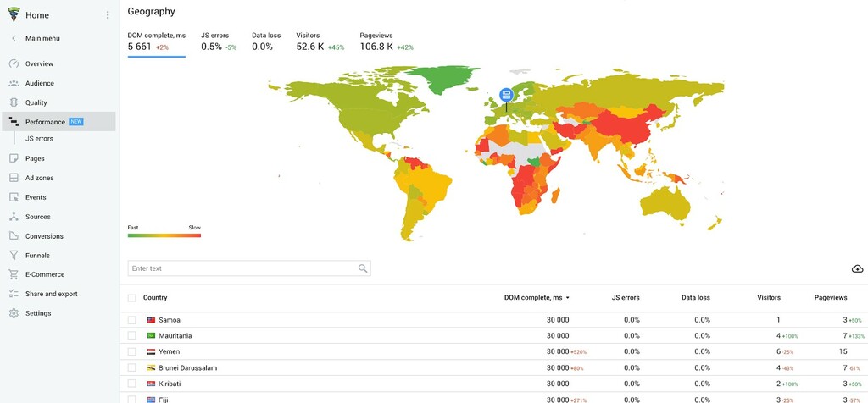This screenshot has height=403, width=868.
Task: Click the Quality icon in sidebar
Action: [x=14, y=102]
